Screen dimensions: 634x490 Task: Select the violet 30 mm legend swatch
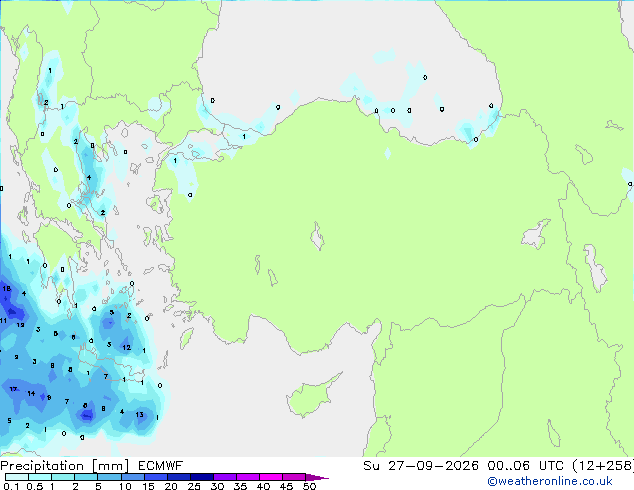pos(225,477)
